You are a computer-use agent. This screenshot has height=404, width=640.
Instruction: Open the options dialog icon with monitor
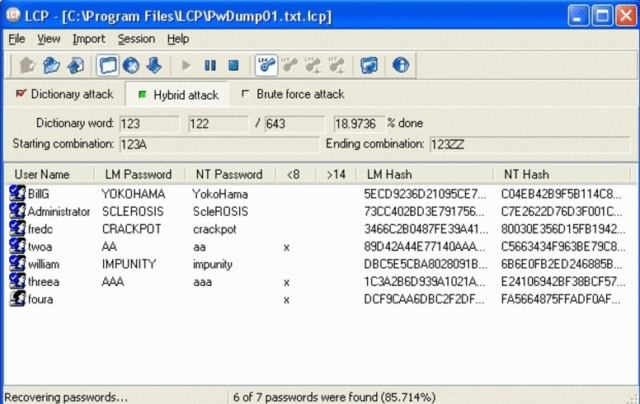pos(369,65)
